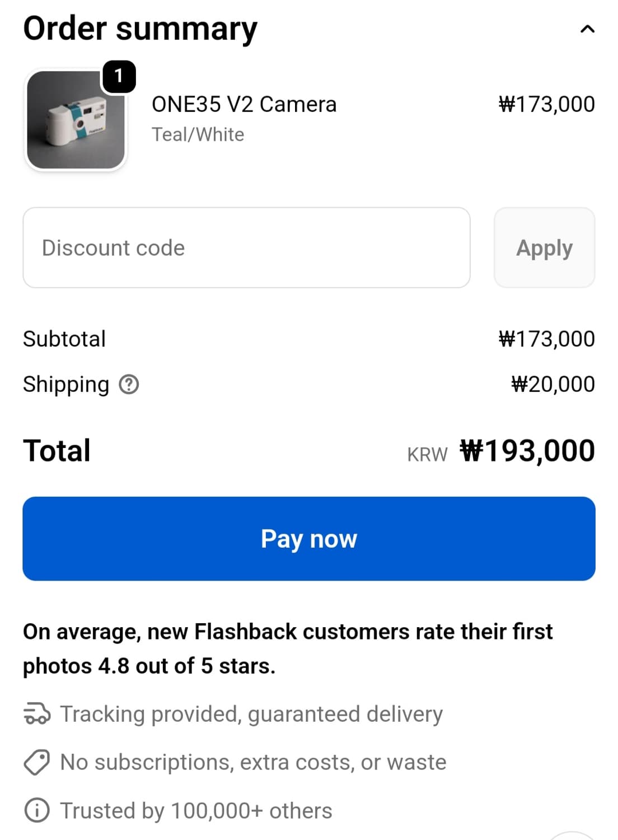Click the Total amount ₩193,000
This screenshot has width=618, height=840.
pyautogui.click(x=526, y=450)
